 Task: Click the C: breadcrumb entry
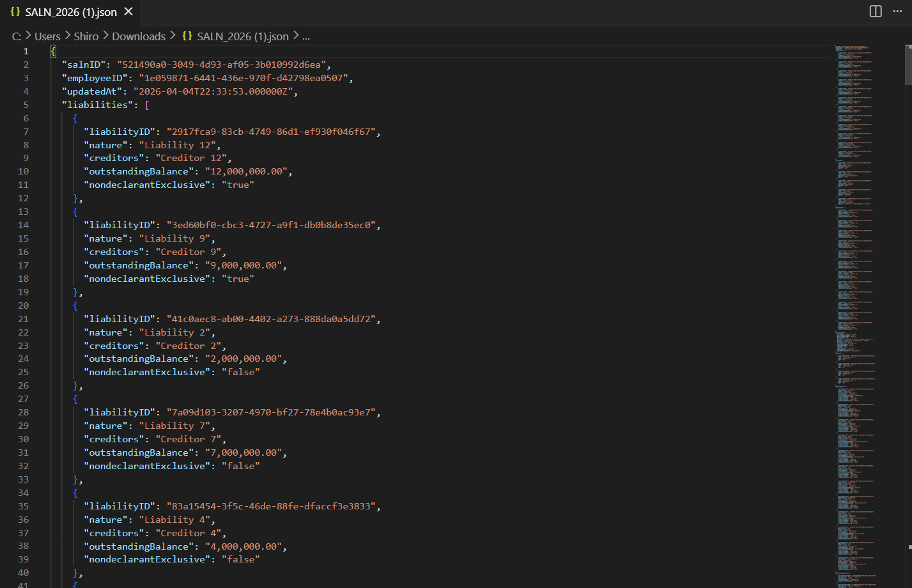pyautogui.click(x=16, y=36)
